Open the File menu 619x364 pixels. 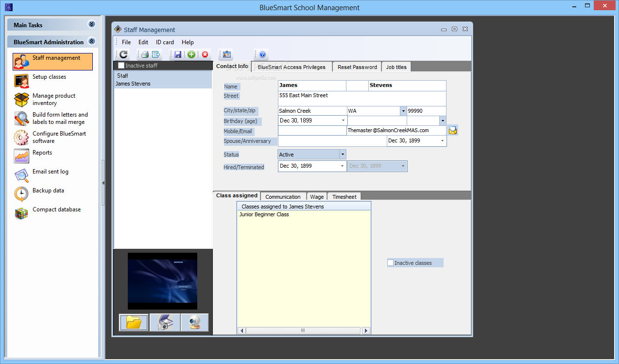[x=126, y=42]
